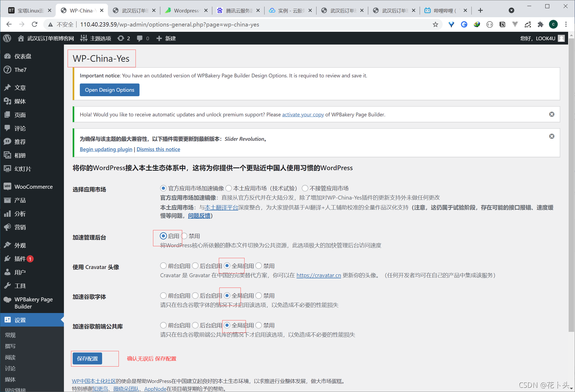Click the 相册 sidebar icon
575x392 pixels.
click(x=7, y=155)
